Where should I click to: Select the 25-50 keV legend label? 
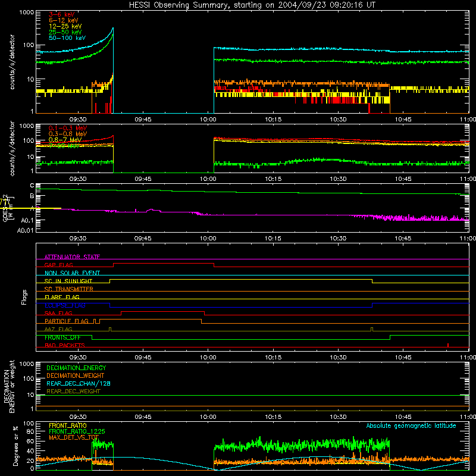(x=65, y=32)
